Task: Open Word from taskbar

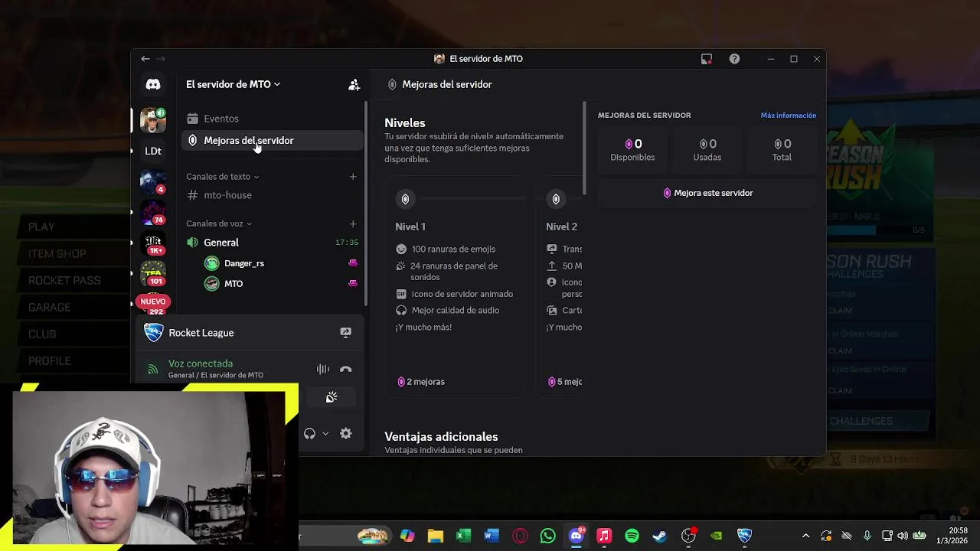Action: tap(492, 536)
